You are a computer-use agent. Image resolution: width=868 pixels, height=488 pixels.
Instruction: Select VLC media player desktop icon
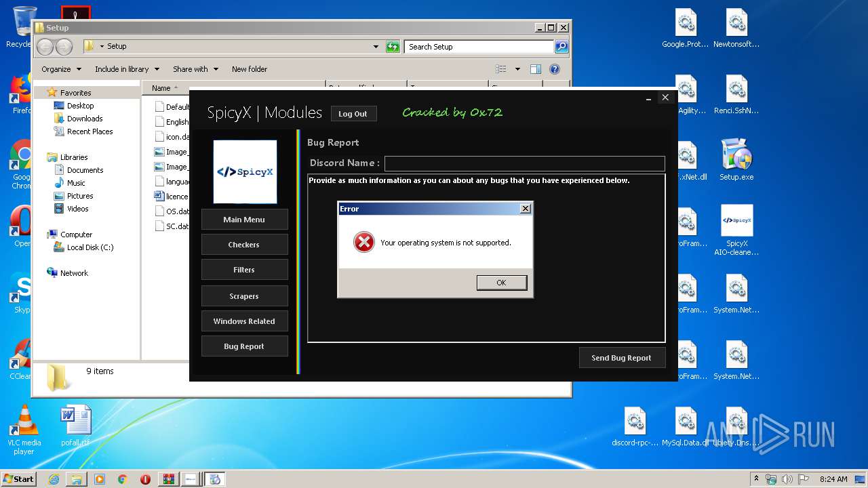pos(24,430)
